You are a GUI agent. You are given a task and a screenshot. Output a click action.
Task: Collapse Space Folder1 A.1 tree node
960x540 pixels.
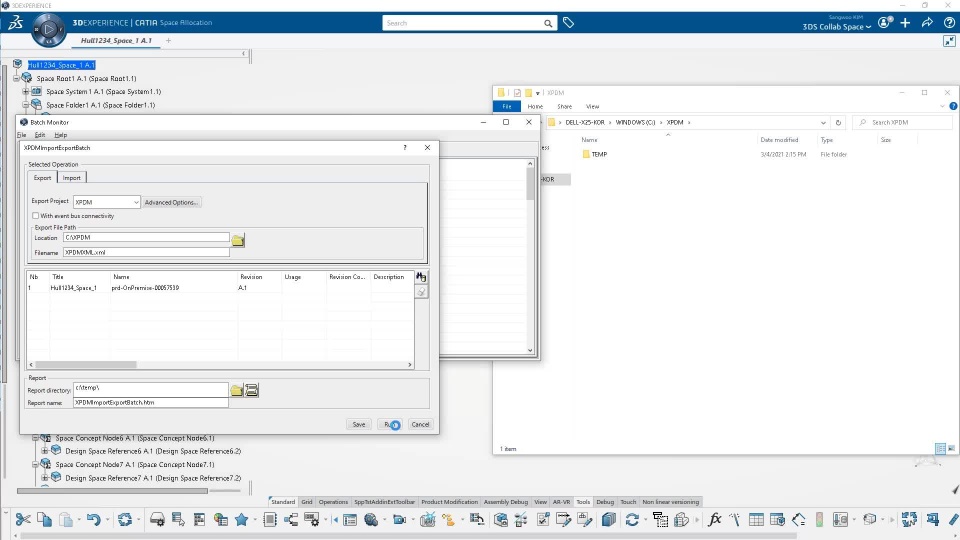click(x=26, y=105)
